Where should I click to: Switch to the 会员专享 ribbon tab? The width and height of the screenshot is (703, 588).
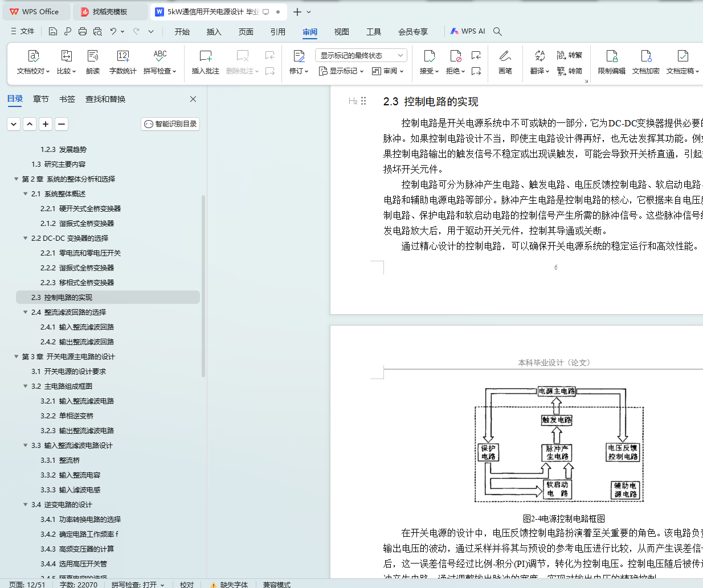pos(413,32)
